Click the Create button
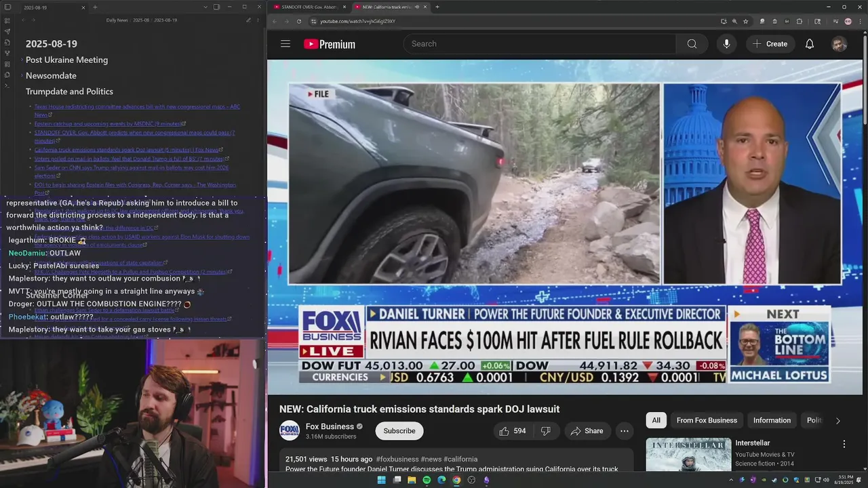This screenshot has width=868, height=488. click(770, 44)
